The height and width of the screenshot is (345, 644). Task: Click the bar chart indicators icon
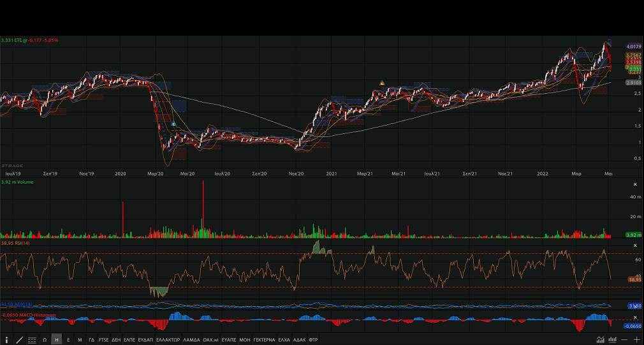click(612, 340)
